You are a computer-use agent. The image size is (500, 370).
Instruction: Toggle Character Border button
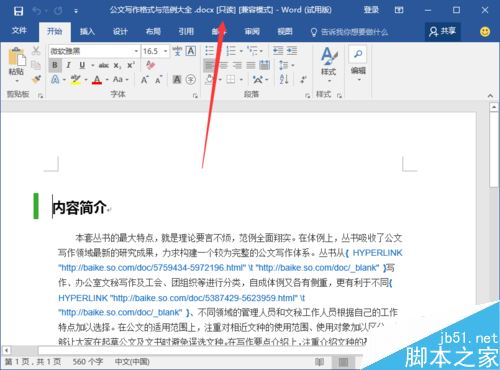(x=191, y=51)
